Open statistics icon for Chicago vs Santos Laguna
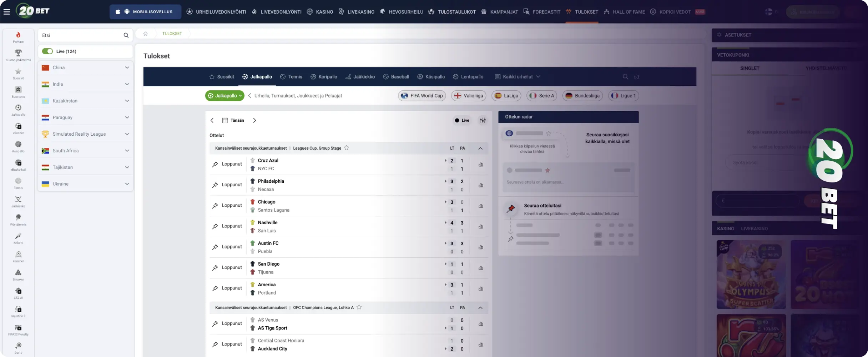This screenshot has width=868, height=357. coord(481,206)
